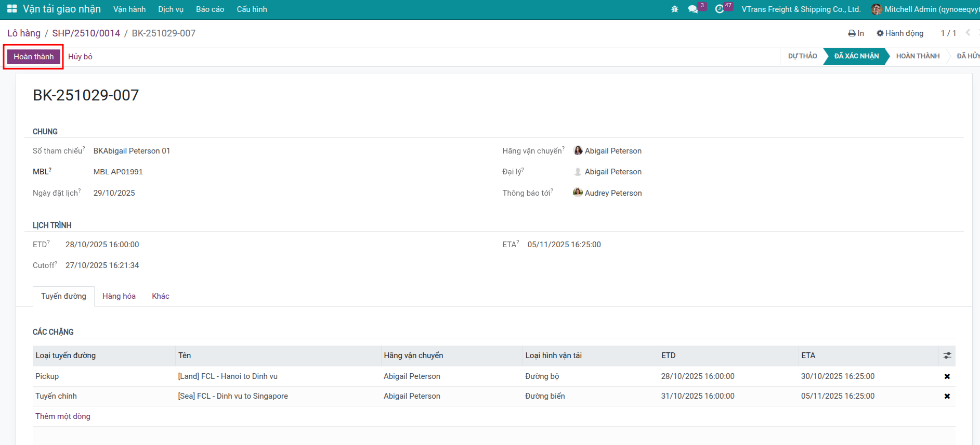This screenshot has width=980, height=445.
Task: Expand the Cấu hình menu
Action: click(x=252, y=9)
